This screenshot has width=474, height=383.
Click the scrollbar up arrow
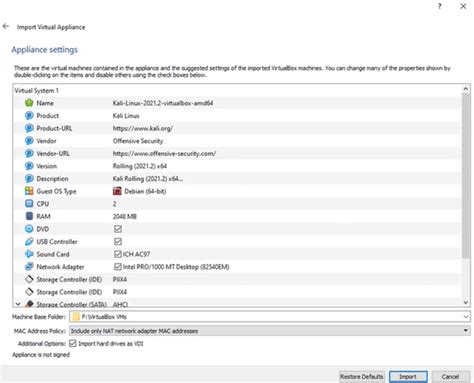tap(466, 89)
